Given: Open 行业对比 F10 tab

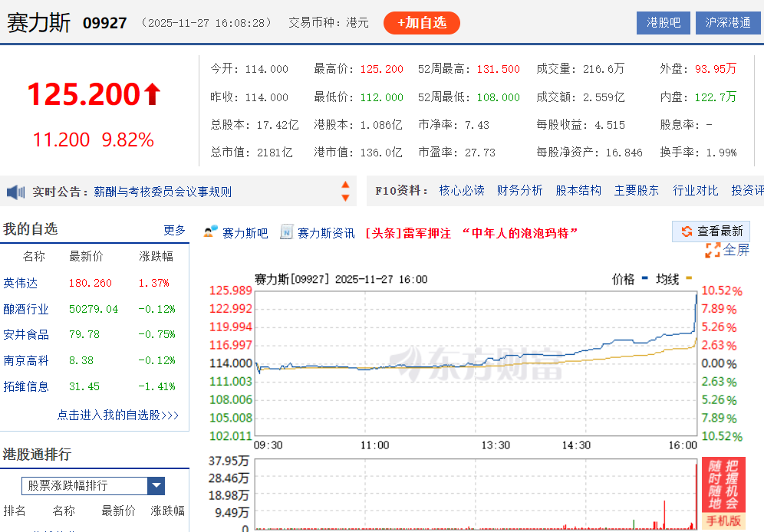Looking at the screenshot, I should point(695,190).
